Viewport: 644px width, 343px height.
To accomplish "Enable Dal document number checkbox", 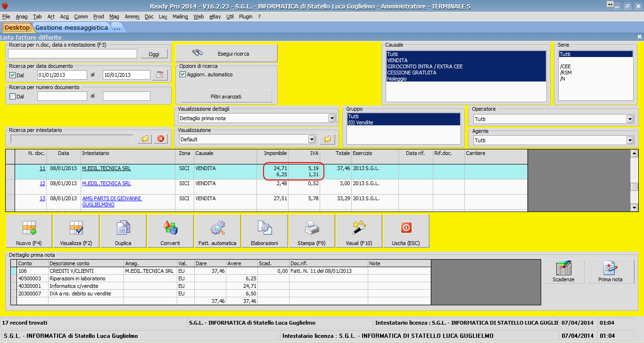I will (x=13, y=96).
